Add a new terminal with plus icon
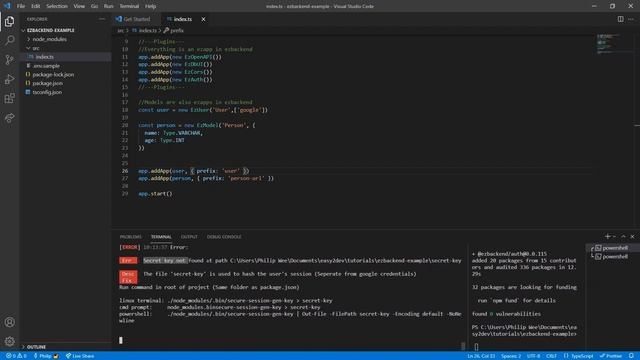This screenshot has width=640, height=360. 607,236
